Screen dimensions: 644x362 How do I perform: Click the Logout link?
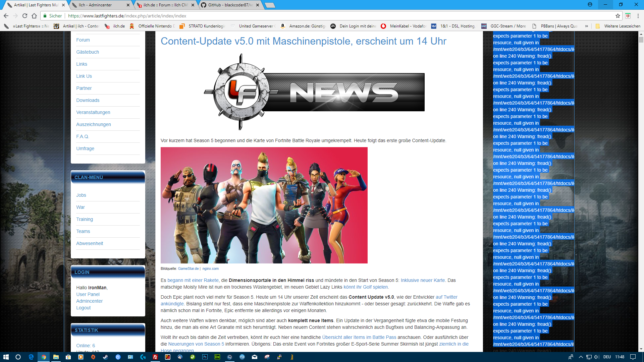click(x=83, y=308)
